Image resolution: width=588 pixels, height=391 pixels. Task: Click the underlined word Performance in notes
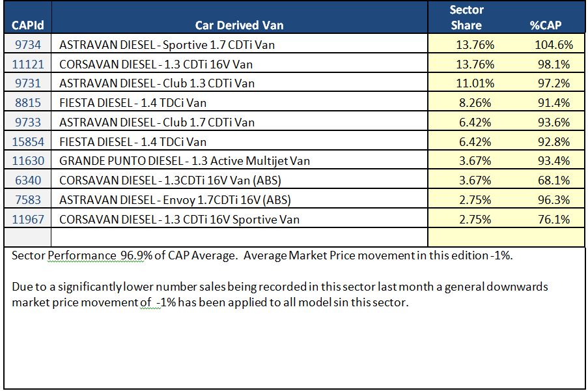click(x=82, y=255)
